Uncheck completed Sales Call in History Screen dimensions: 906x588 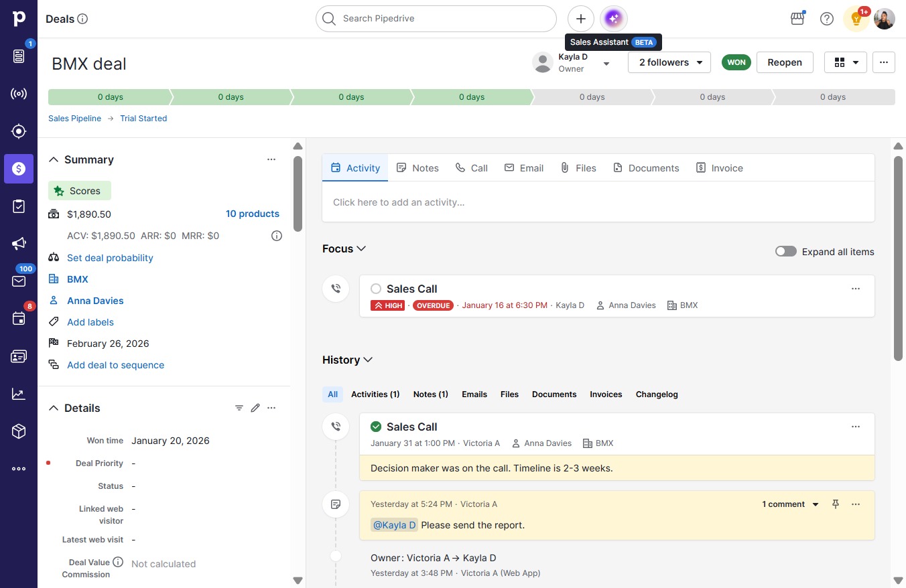[x=376, y=427]
